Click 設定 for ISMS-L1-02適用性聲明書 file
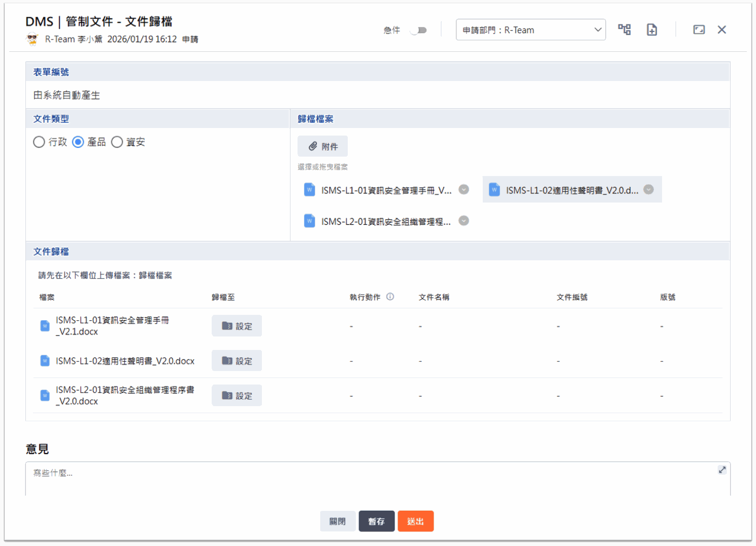Image resolution: width=756 pixels, height=546 pixels. pyautogui.click(x=237, y=361)
